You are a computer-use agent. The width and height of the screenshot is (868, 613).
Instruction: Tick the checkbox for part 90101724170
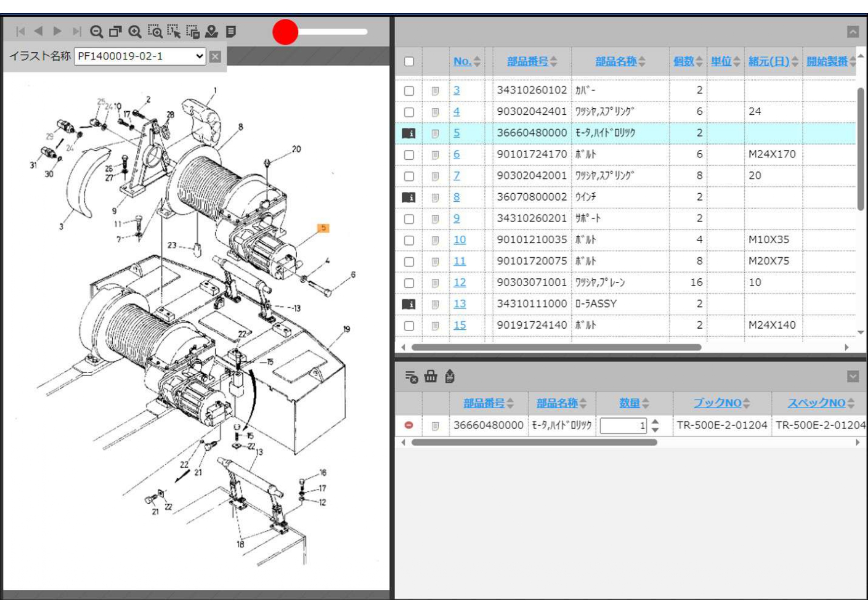pos(409,155)
